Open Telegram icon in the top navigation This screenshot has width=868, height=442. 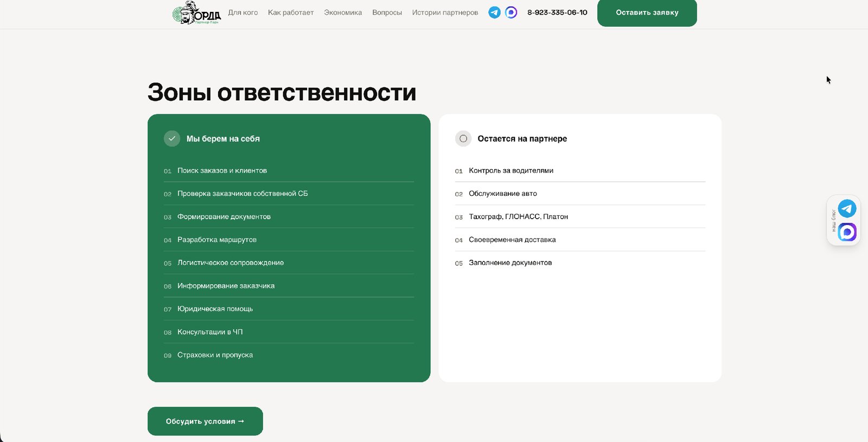coord(494,12)
